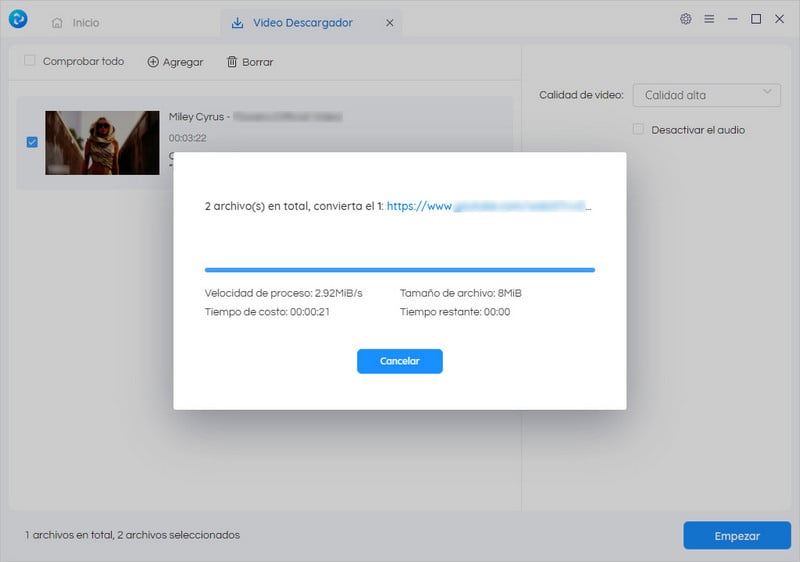Click Tamaño de archivo: 8MiB text
The height and width of the screenshot is (562, 800).
tap(460, 293)
